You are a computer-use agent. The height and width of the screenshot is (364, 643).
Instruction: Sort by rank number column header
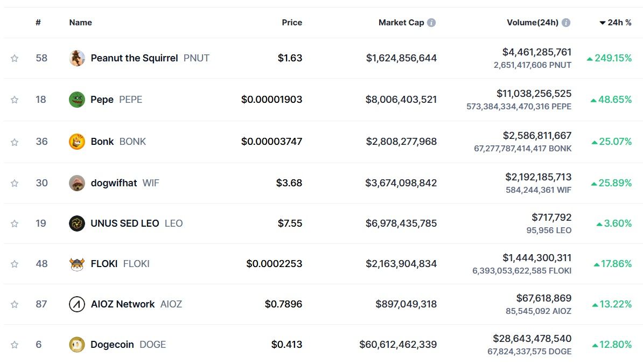click(38, 23)
